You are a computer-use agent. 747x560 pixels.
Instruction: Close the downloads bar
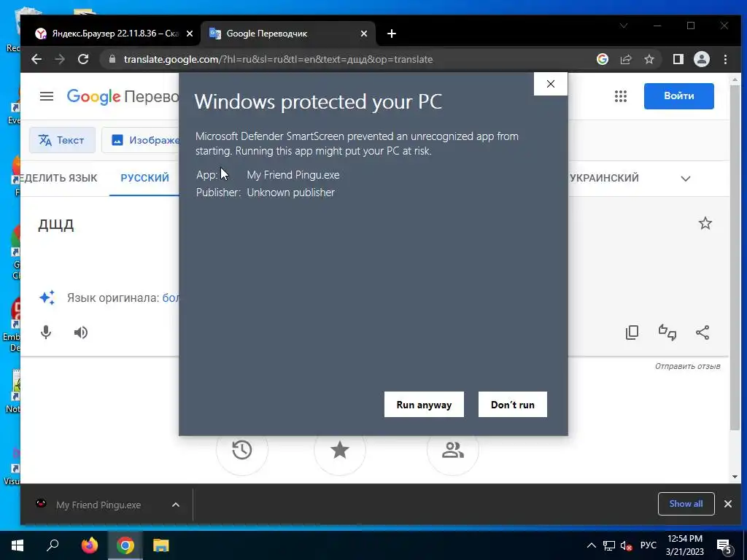tap(728, 504)
